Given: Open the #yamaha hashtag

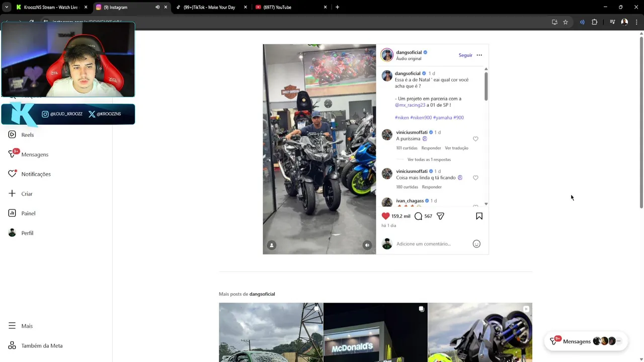Looking at the screenshot, I should coord(442,118).
